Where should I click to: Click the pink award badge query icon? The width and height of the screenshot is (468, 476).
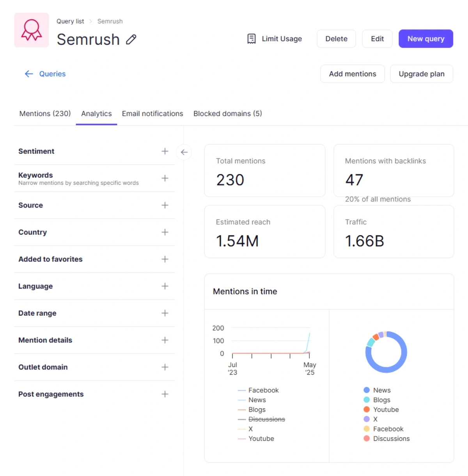[31, 30]
